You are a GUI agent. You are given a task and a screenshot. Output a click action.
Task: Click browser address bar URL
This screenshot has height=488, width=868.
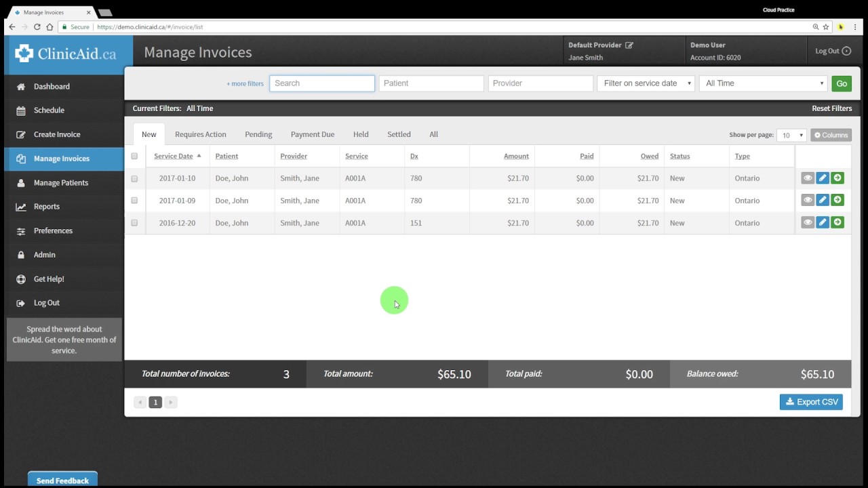(150, 27)
